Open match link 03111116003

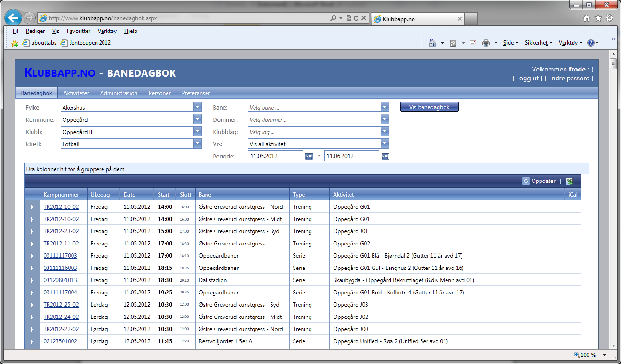point(60,268)
